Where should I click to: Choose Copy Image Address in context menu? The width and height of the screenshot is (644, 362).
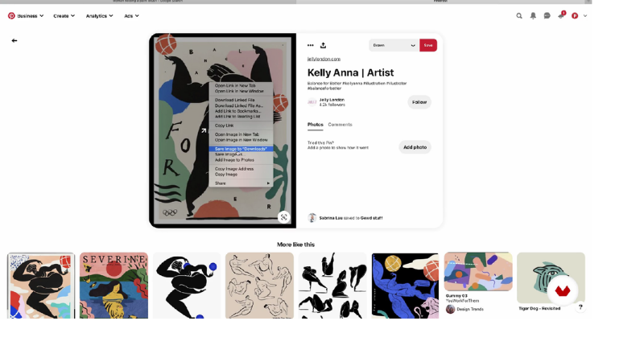click(234, 169)
